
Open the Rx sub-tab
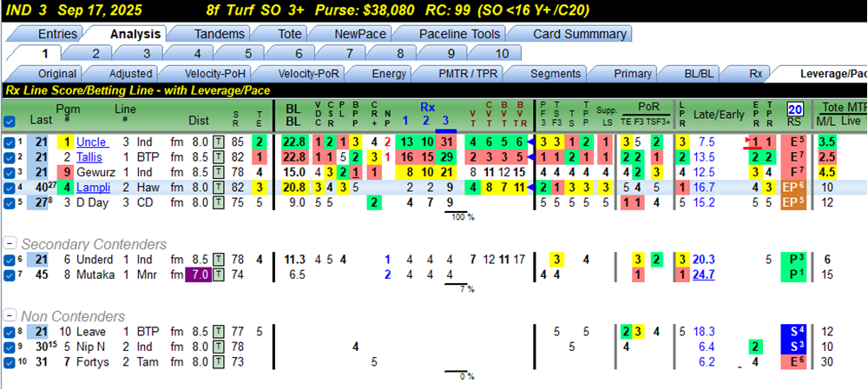[756, 73]
